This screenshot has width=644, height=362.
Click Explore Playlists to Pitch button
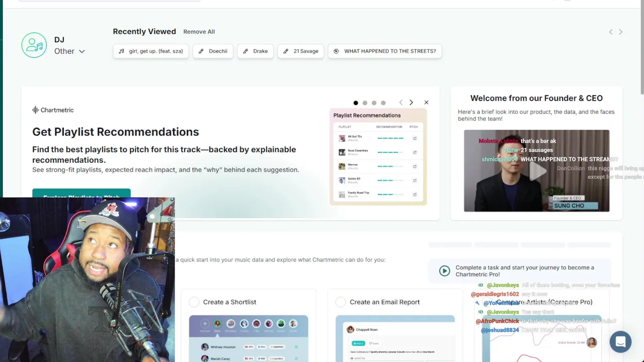click(82, 194)
